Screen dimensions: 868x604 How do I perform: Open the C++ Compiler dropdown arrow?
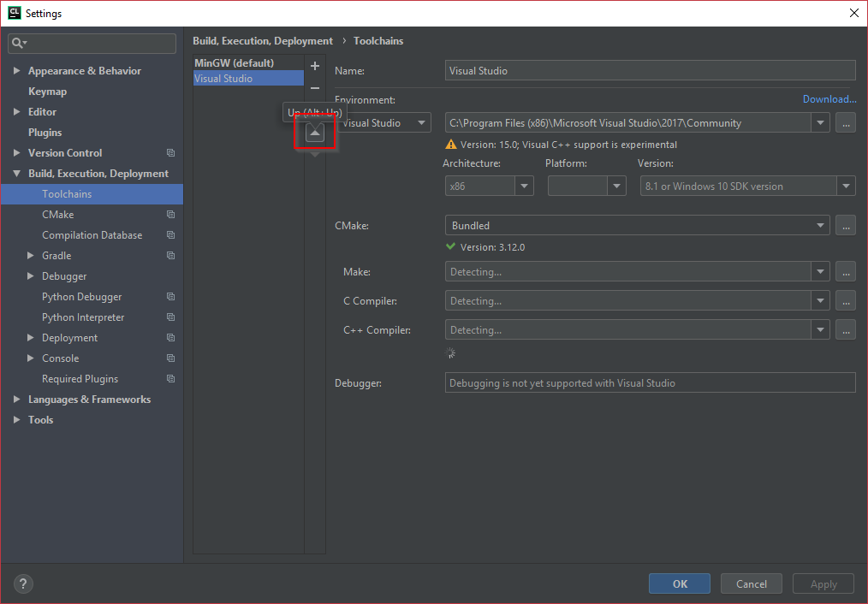pos(820,329)
